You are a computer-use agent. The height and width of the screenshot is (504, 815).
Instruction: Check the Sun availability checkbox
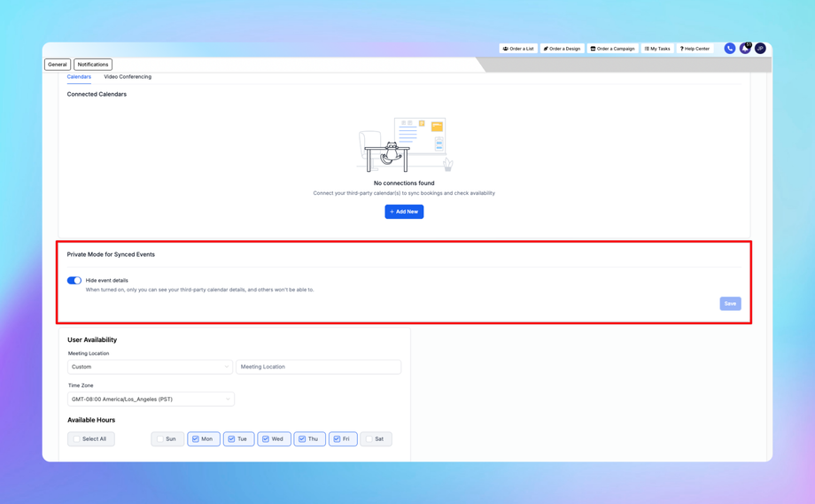[160, 439]
